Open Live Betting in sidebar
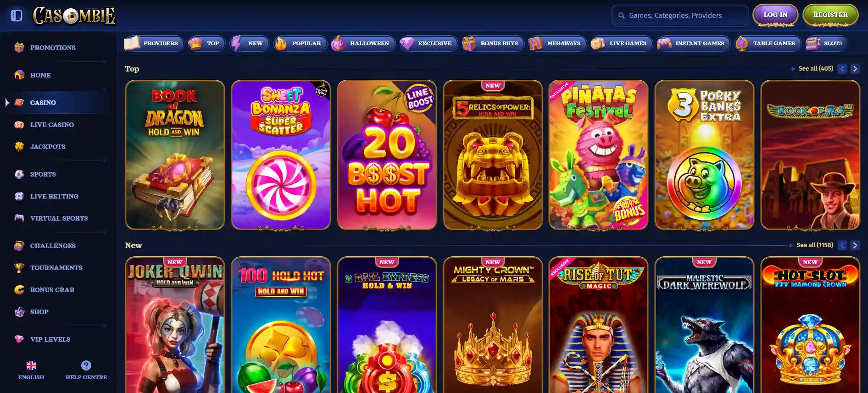This screenshot has height=393, width=868. click(54, 196)
